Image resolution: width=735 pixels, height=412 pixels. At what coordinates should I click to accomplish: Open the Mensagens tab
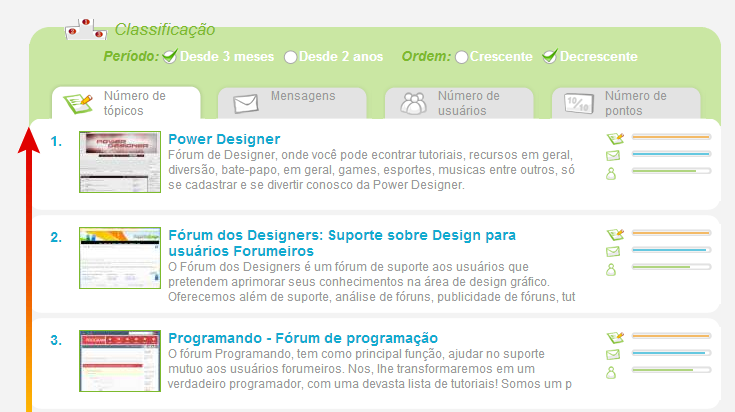coord(292,103)
